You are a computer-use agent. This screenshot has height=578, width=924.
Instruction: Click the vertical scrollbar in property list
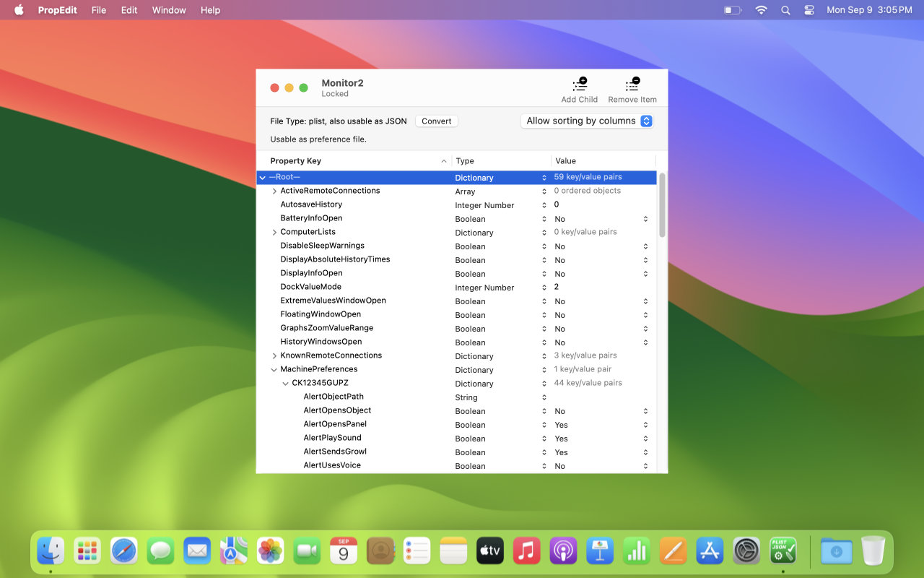[x=662, y=205]
